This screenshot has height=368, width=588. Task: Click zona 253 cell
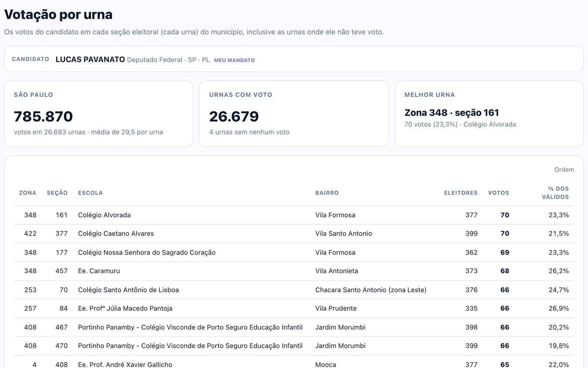(x=30, y=290)
